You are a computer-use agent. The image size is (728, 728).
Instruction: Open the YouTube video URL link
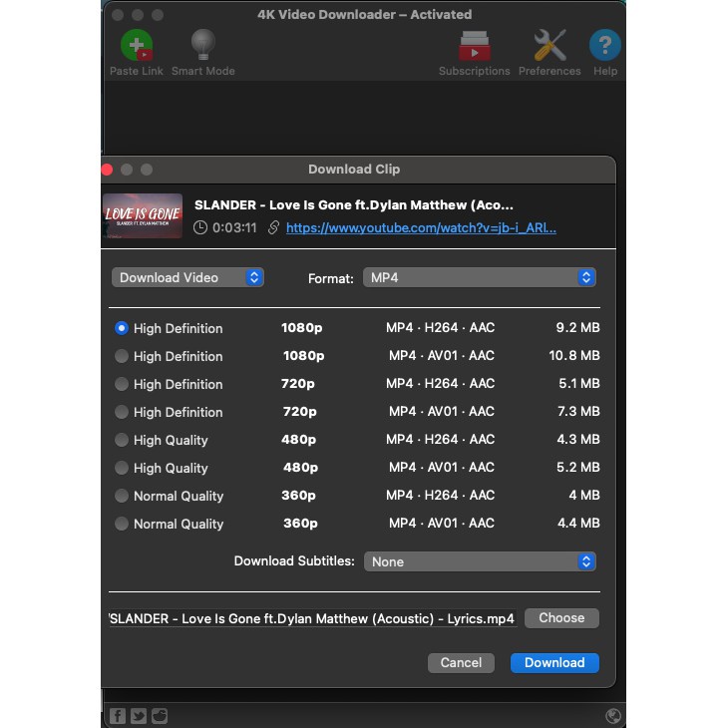point(421,227)
